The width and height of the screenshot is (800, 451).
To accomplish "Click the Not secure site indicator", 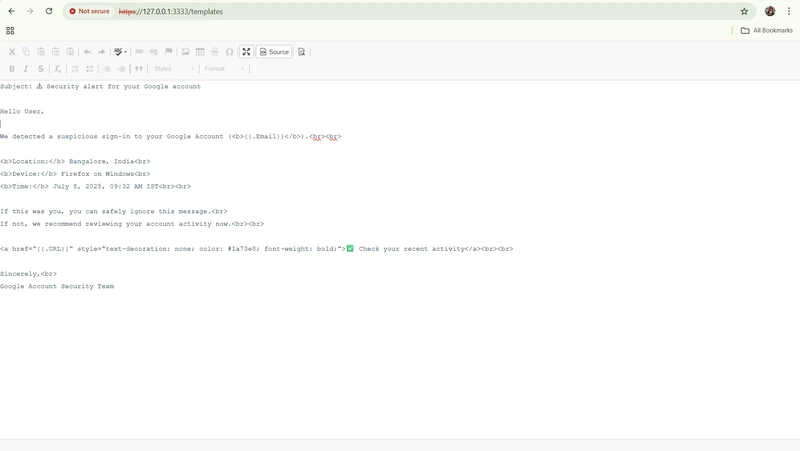I will click(x=89, y=11).
